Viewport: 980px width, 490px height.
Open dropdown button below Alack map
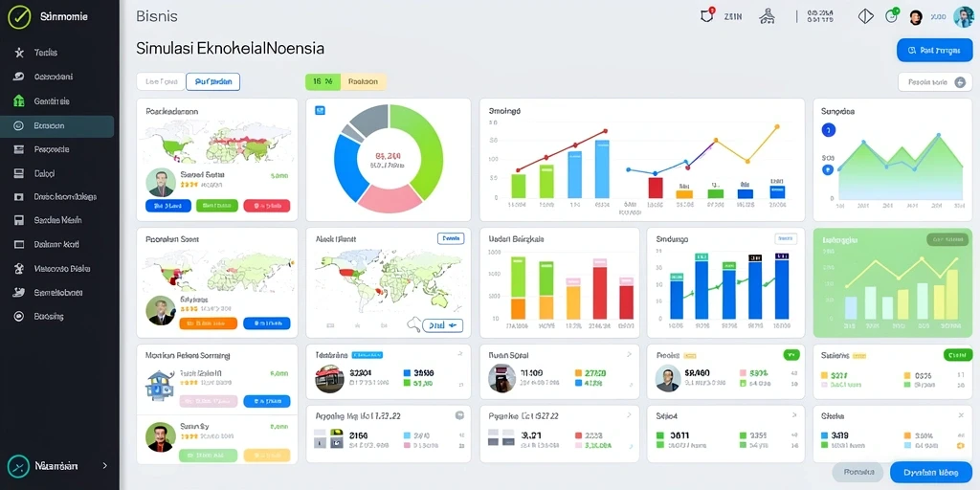442,325
